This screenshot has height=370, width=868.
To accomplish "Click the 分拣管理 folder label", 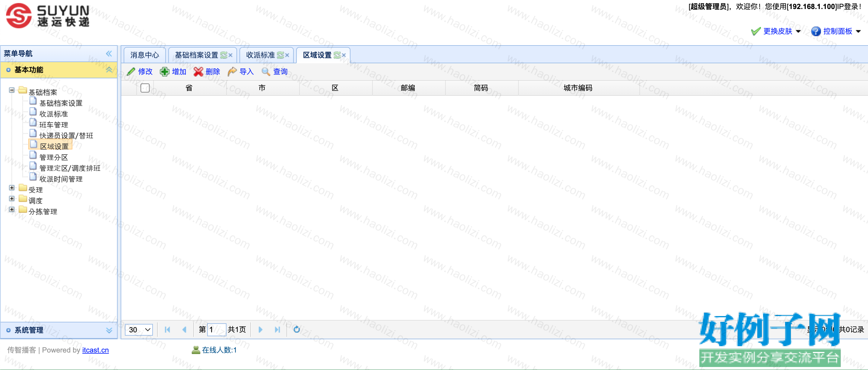I will [x=43, y=212].
